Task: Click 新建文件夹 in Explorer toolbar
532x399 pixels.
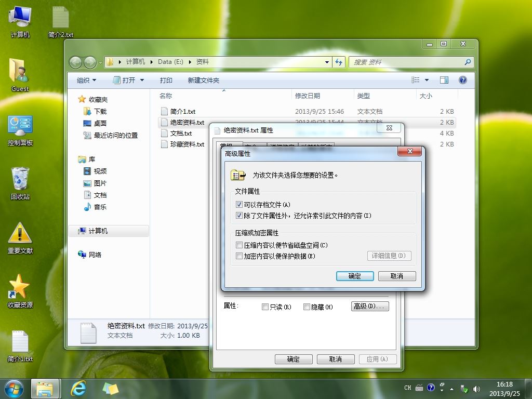Action: pyautogui.click(x=204, y=81)
